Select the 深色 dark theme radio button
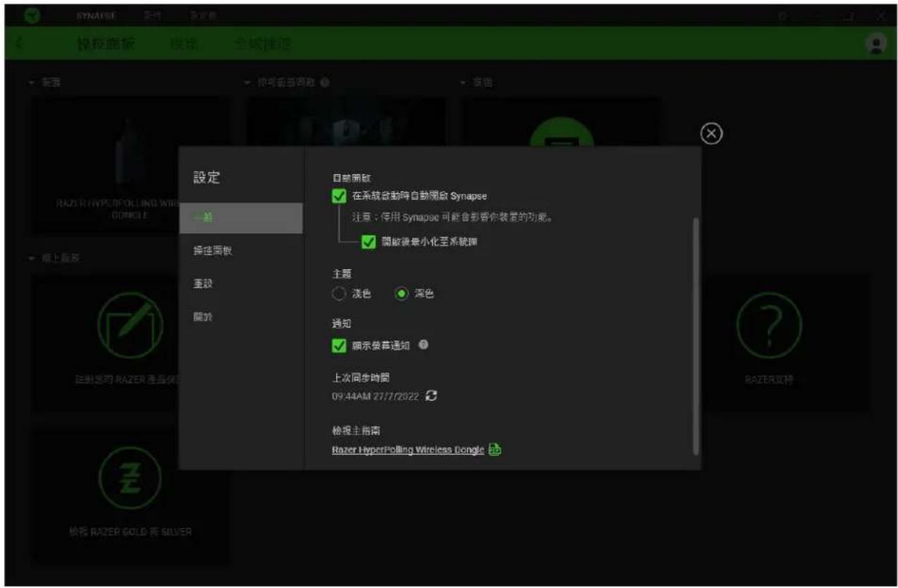 click(402, 294)
